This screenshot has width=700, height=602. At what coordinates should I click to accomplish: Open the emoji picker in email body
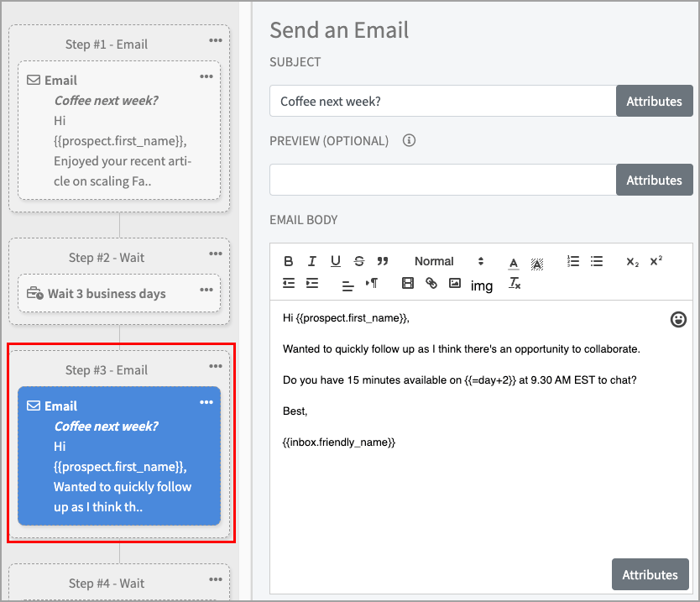pyautogui.click(x=678, y=319)
